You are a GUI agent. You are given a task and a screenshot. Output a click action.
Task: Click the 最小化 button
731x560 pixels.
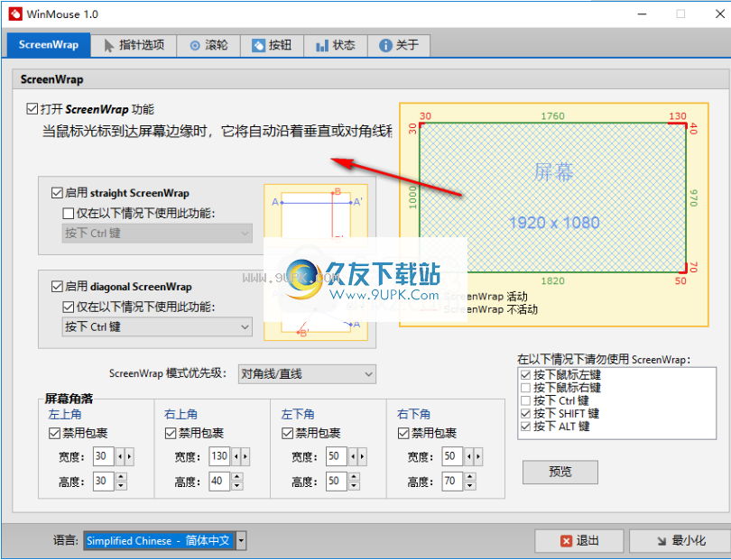680,541
